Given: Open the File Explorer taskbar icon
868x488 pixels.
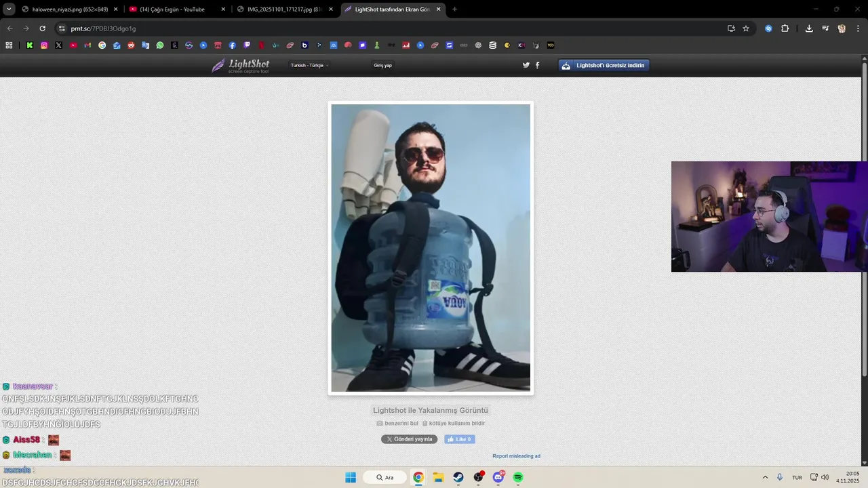Looking at the screenshot, I should click(x=438, y=477).
